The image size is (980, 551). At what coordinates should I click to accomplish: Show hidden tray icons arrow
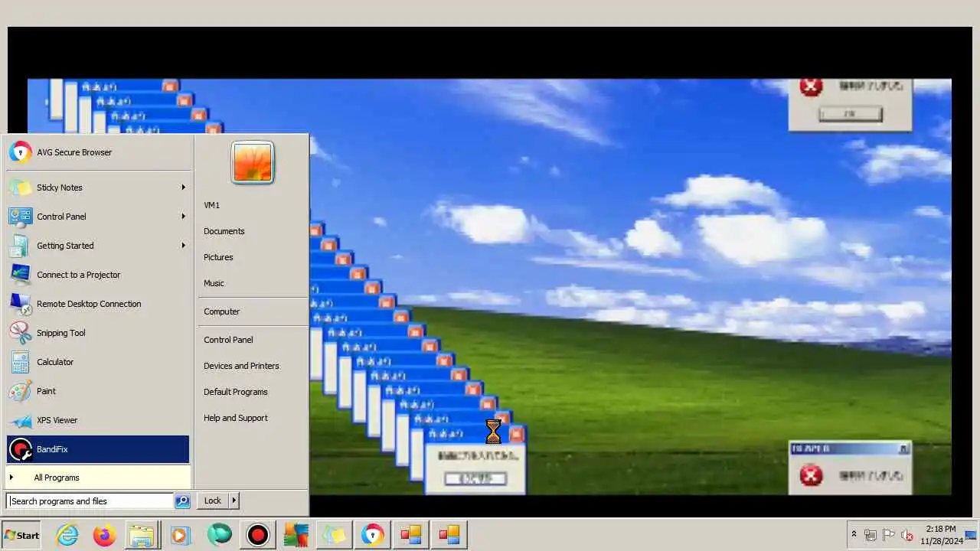tap(854, 534)
